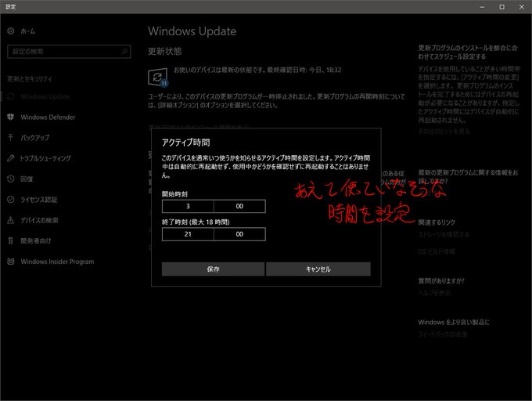The width and height of the screenshot is (532, 401).
Task: Click the Home gear icon
Action: pyautogui.click(x=11, y=31)
